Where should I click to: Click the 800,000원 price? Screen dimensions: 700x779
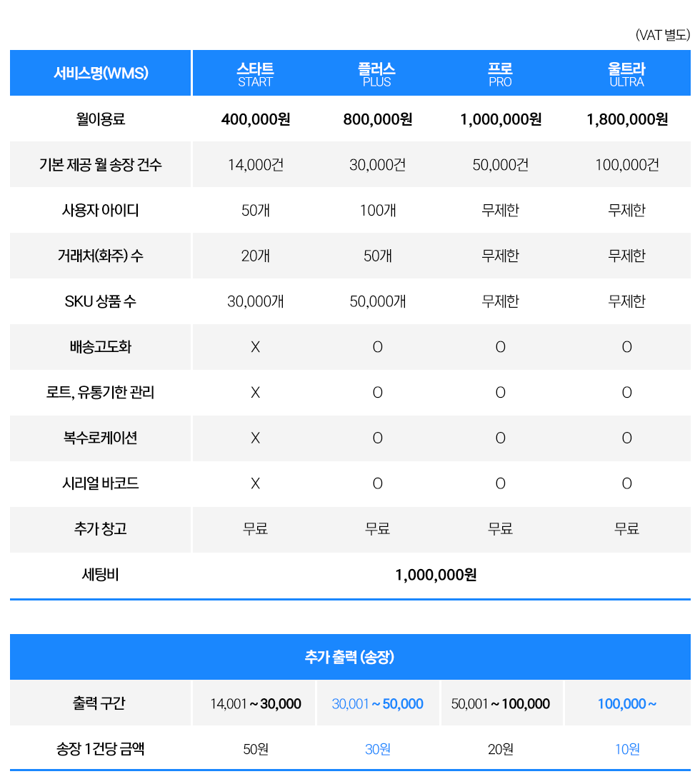(377, 119)
